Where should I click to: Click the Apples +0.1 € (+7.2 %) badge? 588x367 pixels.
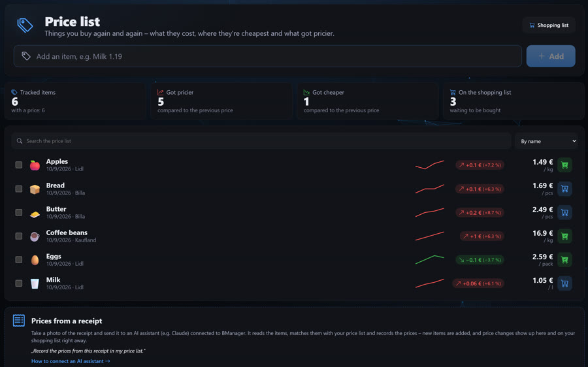point(480,165)
